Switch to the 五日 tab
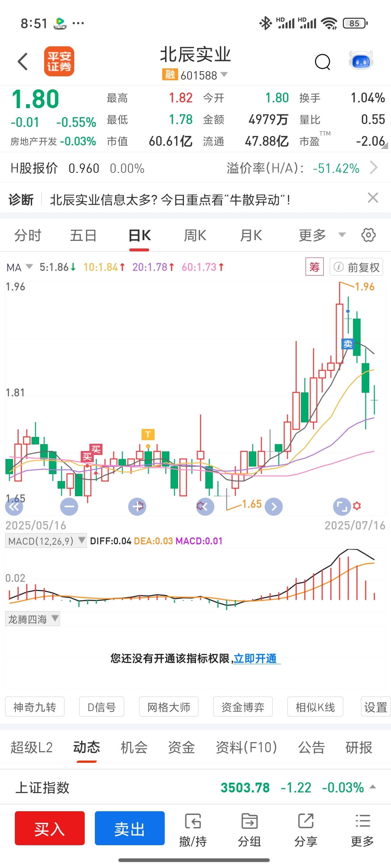This screenshot has height=868, width=391. pyautogui.click(x=83, y=235)
